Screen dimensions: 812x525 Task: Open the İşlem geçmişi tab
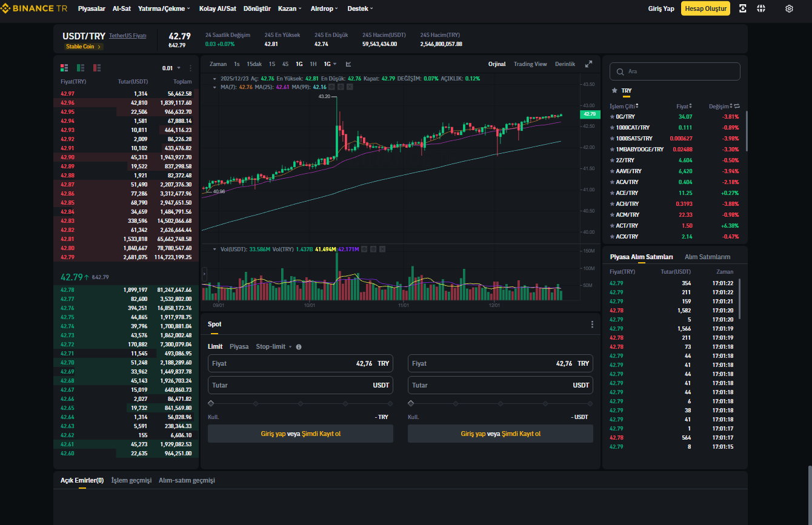tap(131, 480)
